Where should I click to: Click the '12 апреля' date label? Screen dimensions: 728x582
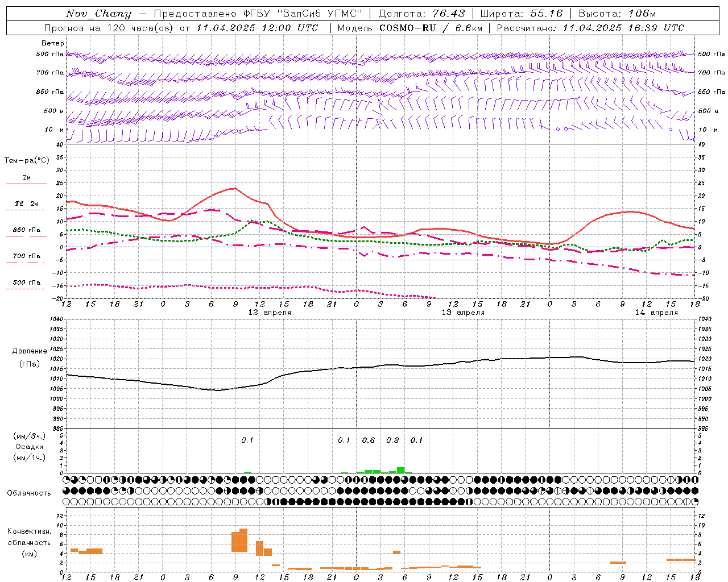[x=270, y=313]
